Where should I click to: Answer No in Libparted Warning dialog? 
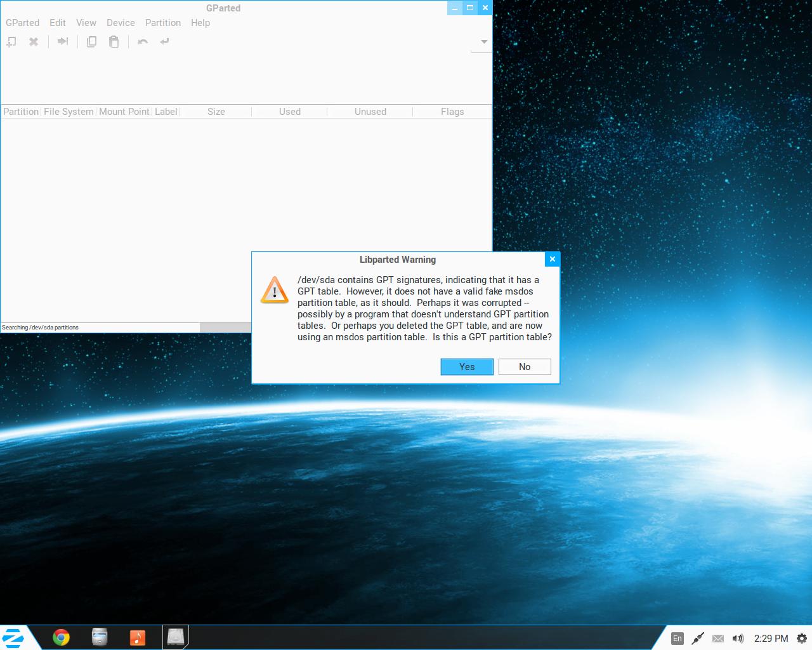(525, 367)
